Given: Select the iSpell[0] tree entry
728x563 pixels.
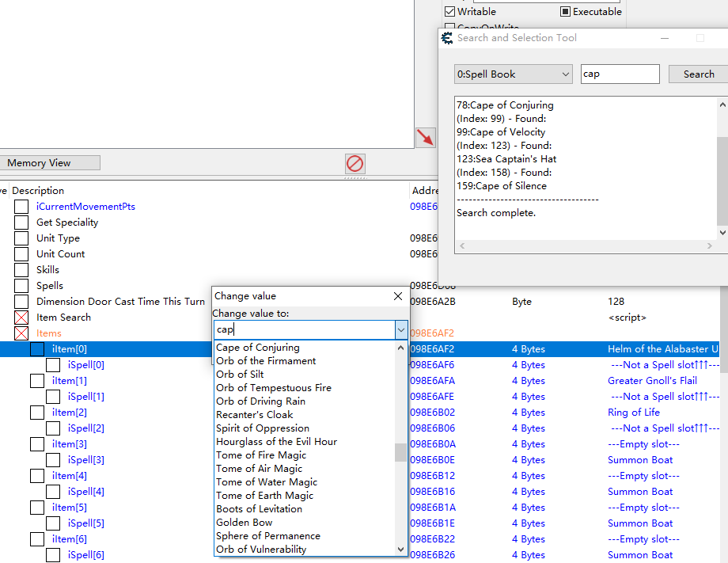Looking at the screenshot, I should pyautogui.click(x=85, y=365).
